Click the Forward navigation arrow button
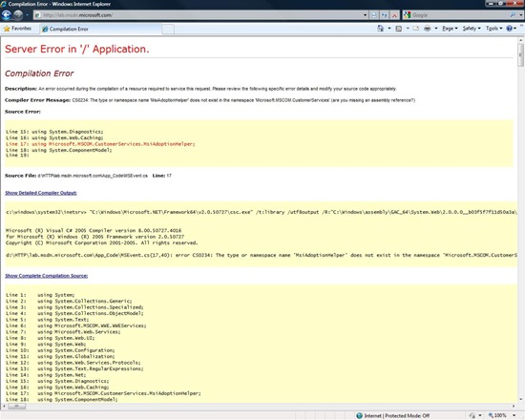525x420 pixels. coord(18,15)
